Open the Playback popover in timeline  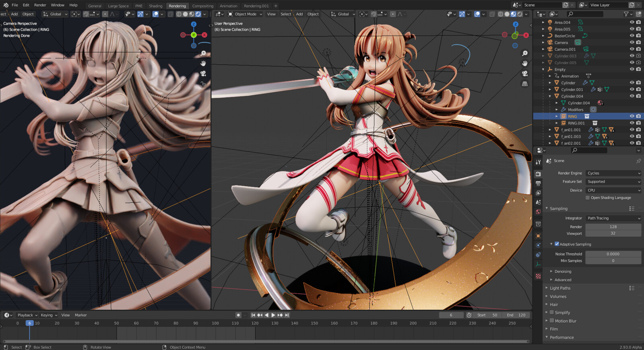pos(27,315)
